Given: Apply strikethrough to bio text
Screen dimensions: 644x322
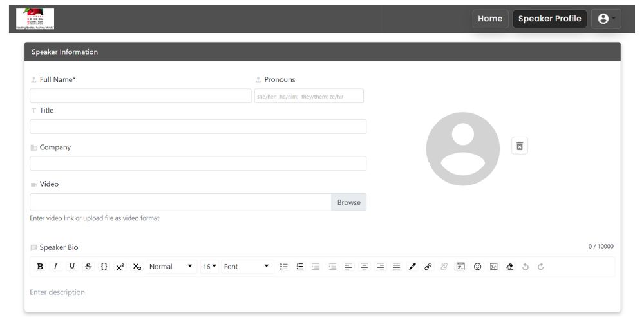Looking at the screenshot, I should pyautogui.click(x=88, y=267).
